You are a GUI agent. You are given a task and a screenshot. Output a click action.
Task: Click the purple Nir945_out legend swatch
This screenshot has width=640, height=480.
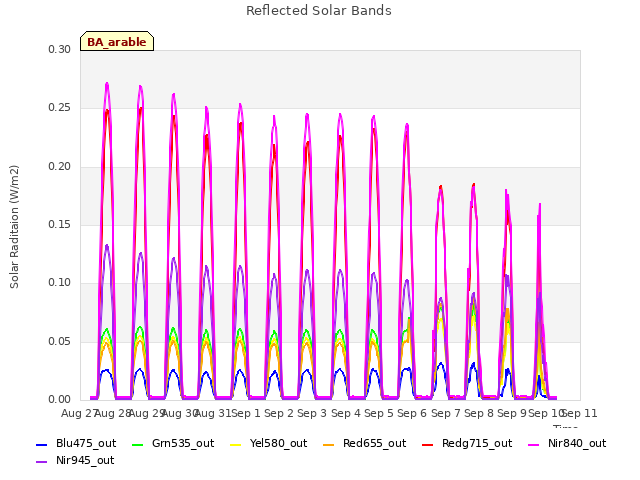click(42, 462)
